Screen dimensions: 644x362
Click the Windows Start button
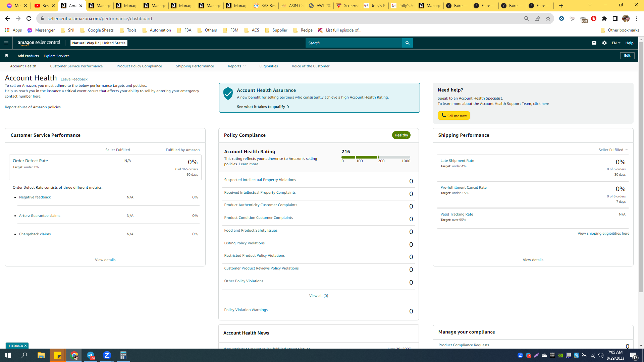(x=8, y=355)
